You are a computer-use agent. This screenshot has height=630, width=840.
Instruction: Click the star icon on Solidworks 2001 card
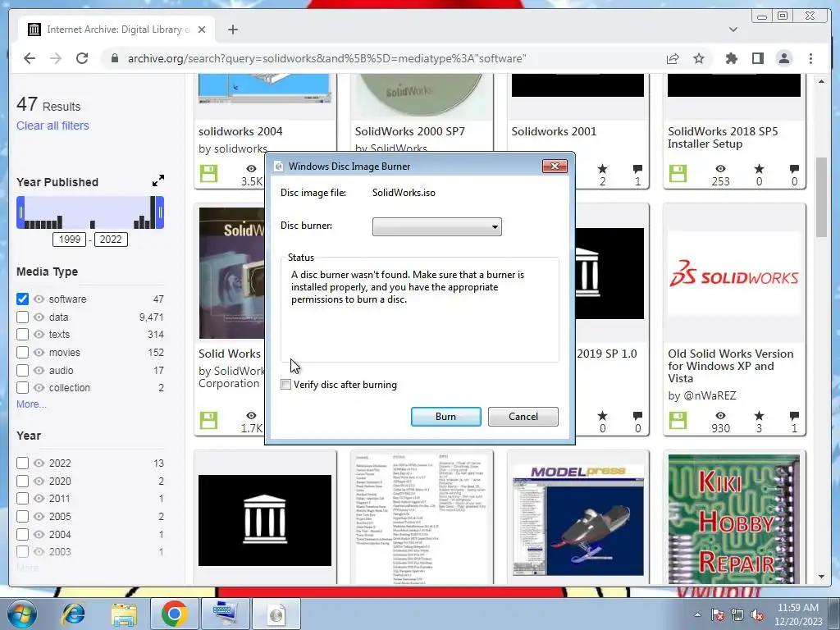(x=603, y=169)
